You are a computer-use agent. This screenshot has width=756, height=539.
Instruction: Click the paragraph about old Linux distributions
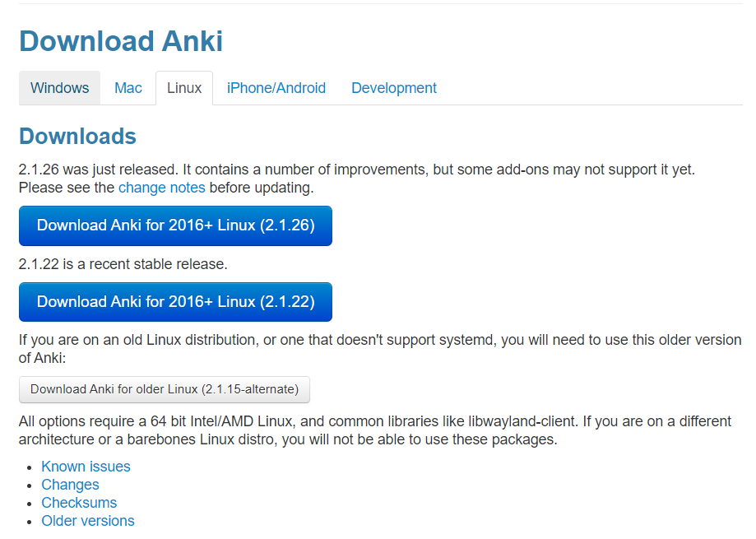point(378,340)
